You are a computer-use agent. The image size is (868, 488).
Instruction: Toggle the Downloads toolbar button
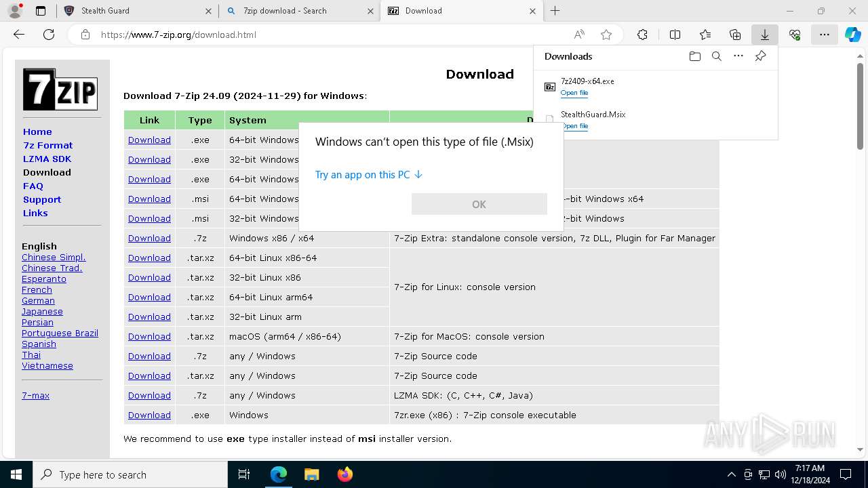pos(764,35)
